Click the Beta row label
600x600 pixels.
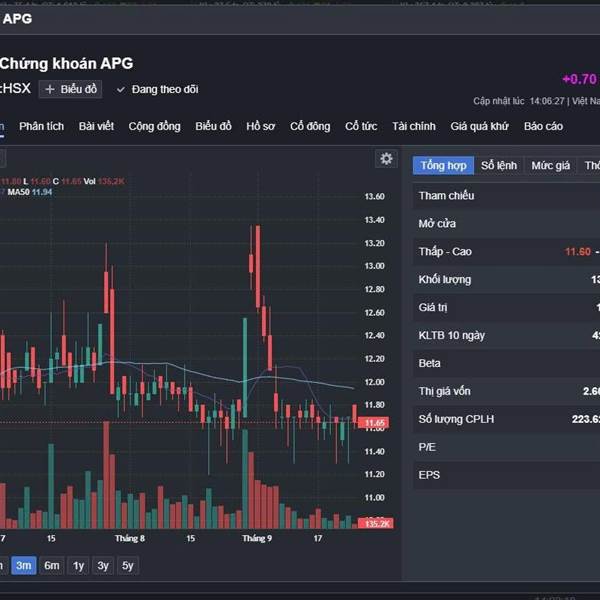pos(429,363)
